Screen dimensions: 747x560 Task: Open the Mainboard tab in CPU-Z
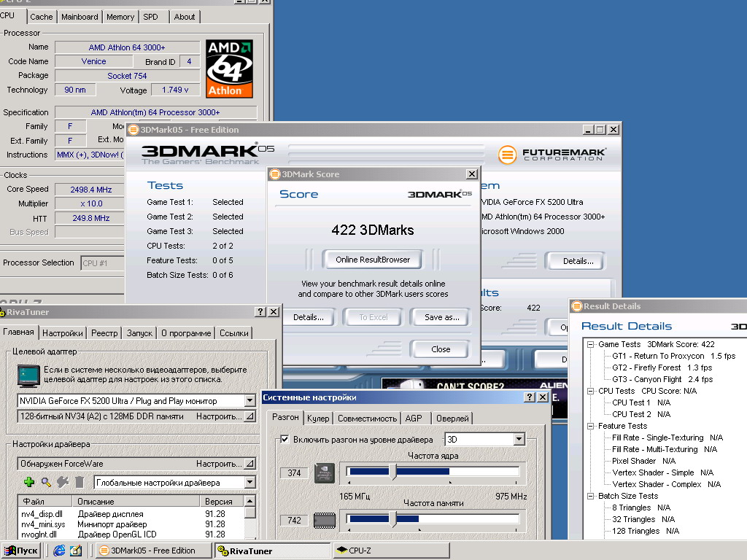[x=80, y=17]
